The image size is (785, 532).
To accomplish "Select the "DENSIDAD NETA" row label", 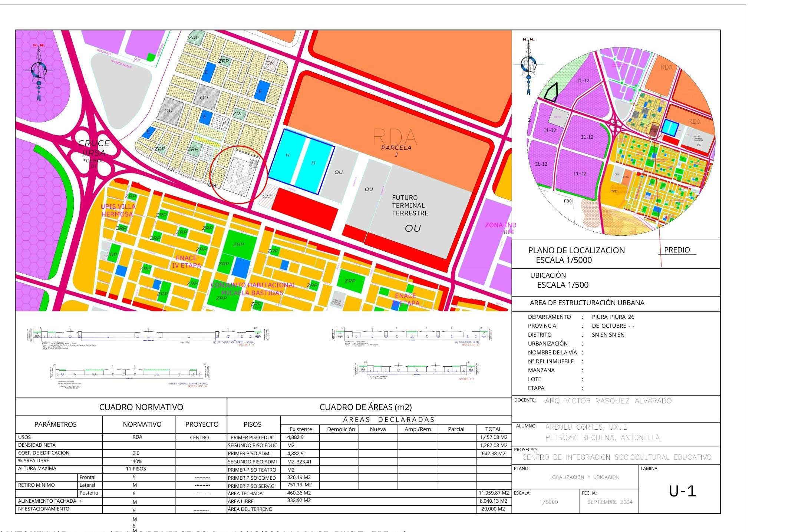I will pos(37,445).
